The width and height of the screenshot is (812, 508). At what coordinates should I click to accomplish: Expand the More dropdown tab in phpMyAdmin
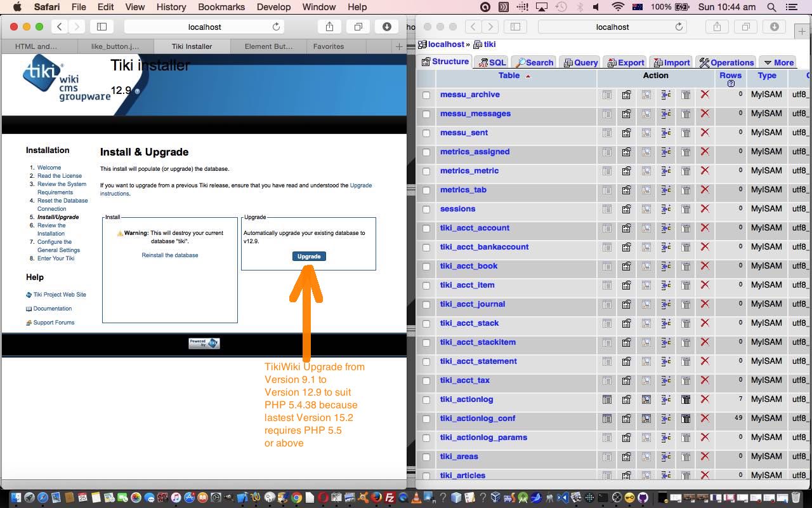click(x=778, y=62)
